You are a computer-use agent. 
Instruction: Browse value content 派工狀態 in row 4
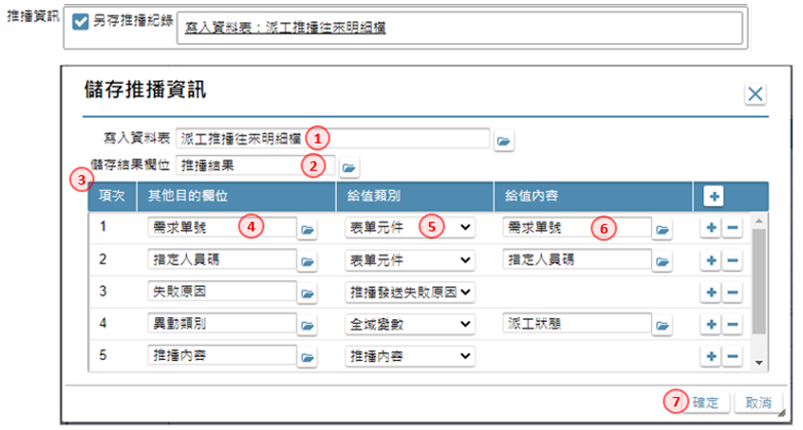pyautogui.click(x=662, y=326)
